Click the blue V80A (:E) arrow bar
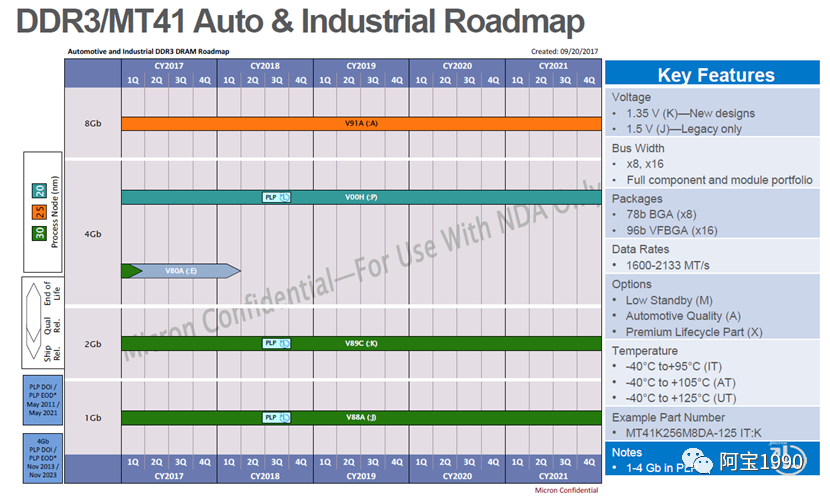Screen dimensions: 830x498 click(181, 271)
